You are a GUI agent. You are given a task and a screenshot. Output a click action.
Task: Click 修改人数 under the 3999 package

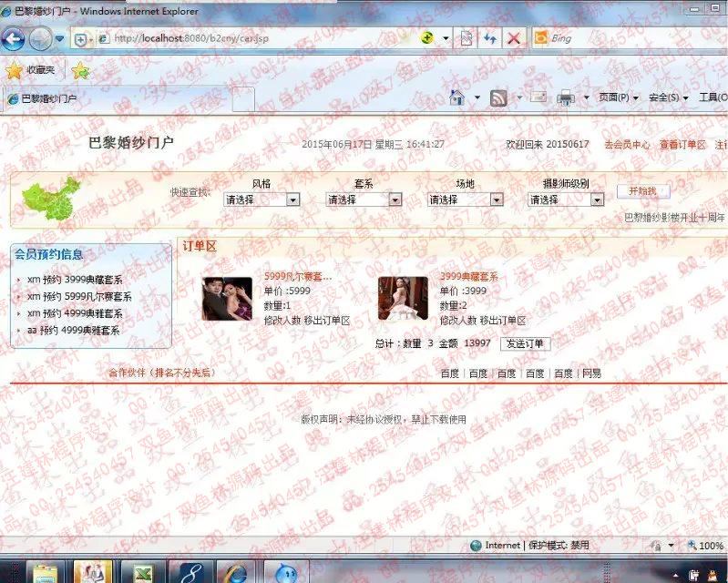point(458,321)
